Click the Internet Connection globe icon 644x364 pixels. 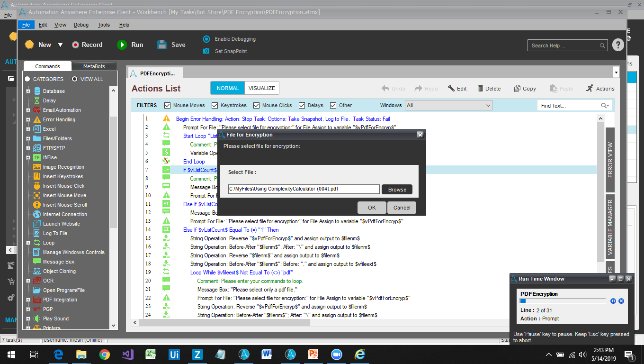[37, 214]
